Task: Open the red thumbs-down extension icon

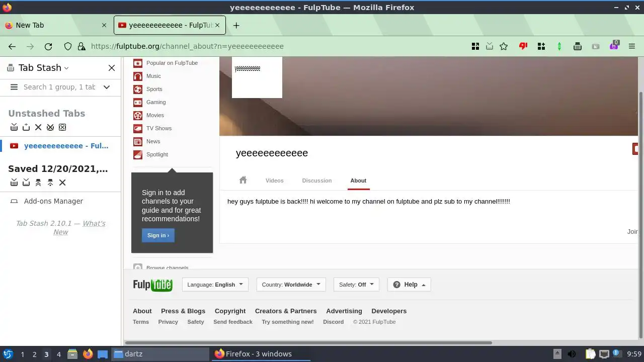Action: (523, 46)
